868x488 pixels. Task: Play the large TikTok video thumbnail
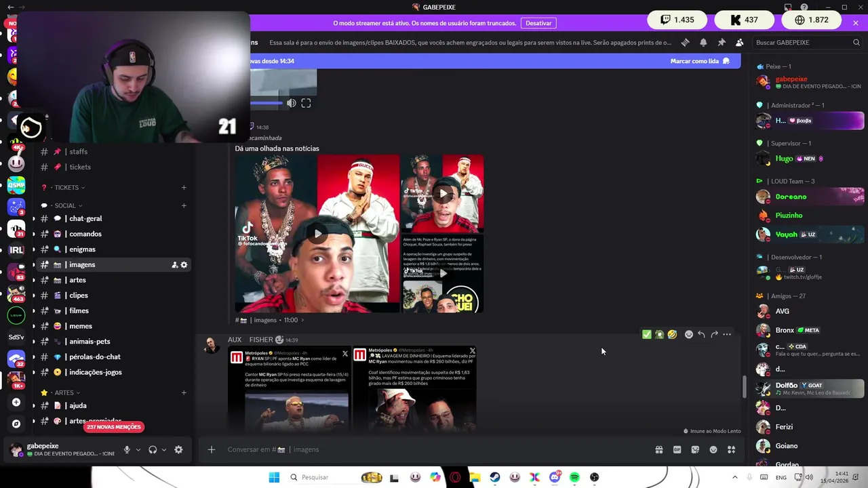tap(317, 234)
